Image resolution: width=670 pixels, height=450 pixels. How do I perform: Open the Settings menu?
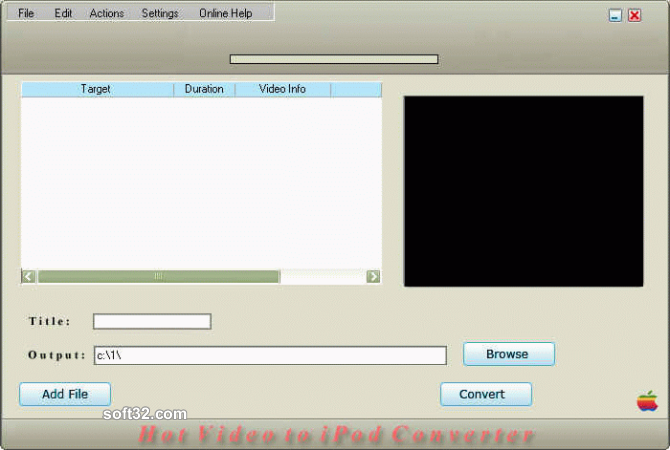(x=160, y=13)
